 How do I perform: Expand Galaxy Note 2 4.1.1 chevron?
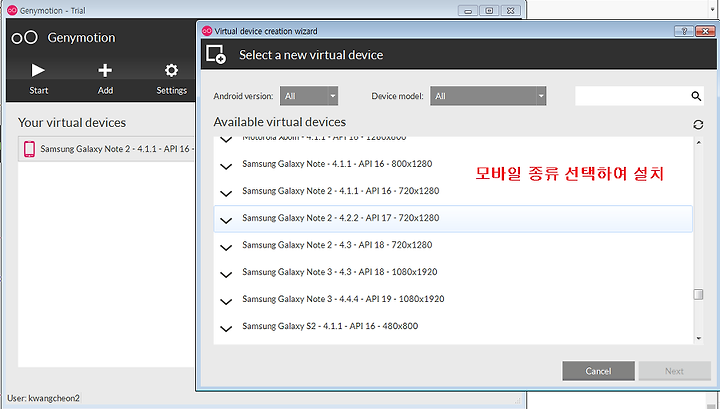[226, 193]
